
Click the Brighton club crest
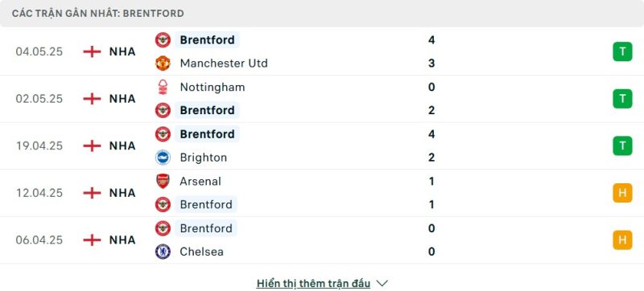click(x=163, y=158)
